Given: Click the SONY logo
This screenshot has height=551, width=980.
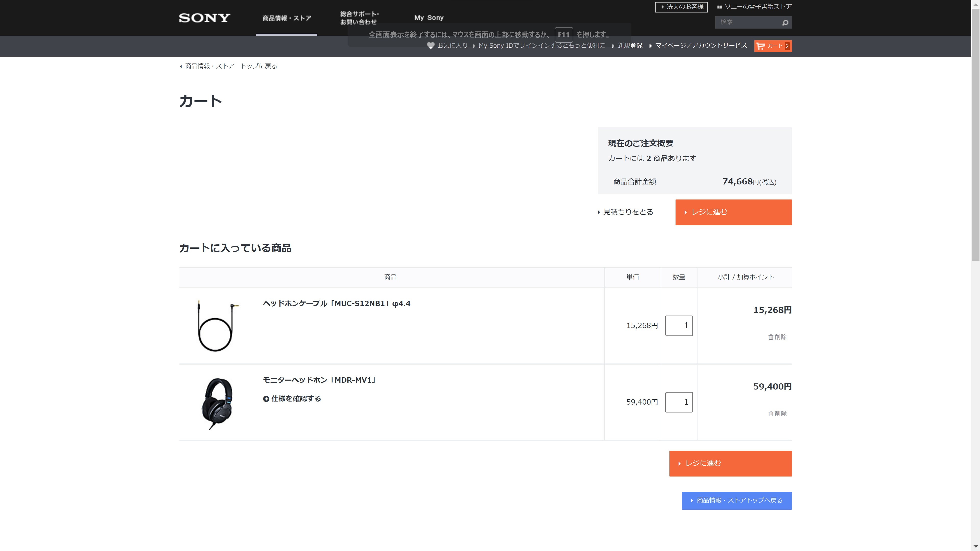Looking at the screenshot, I should [205, 18].
